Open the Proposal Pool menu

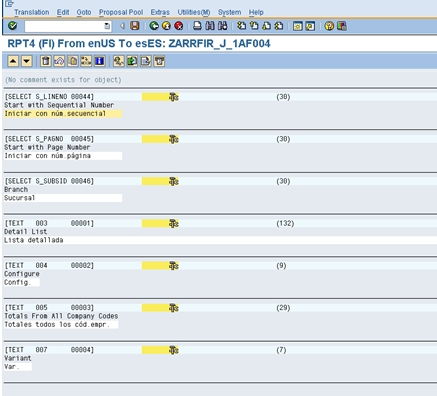tap(121, 12)
